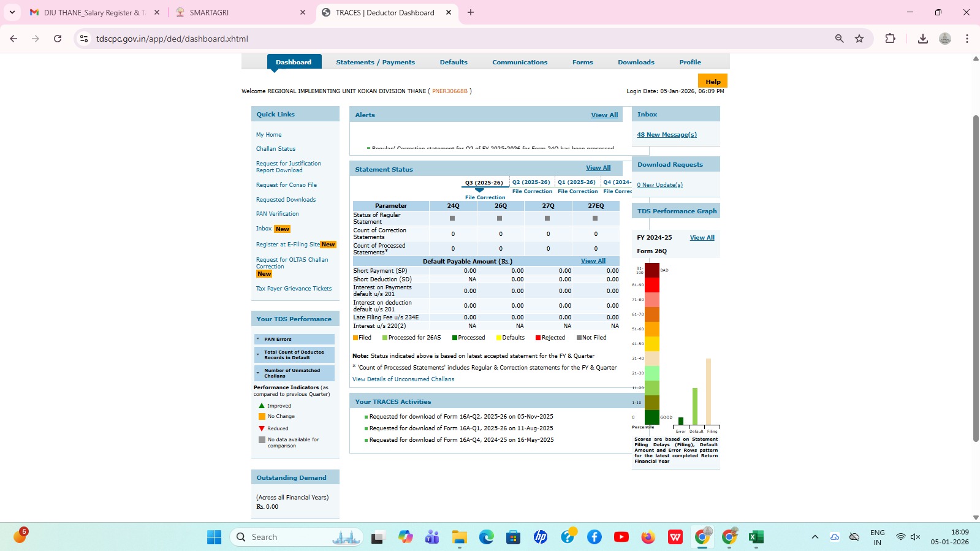Switch to Q2 (2025-26) quarter tab

click(x=531, y=182)
